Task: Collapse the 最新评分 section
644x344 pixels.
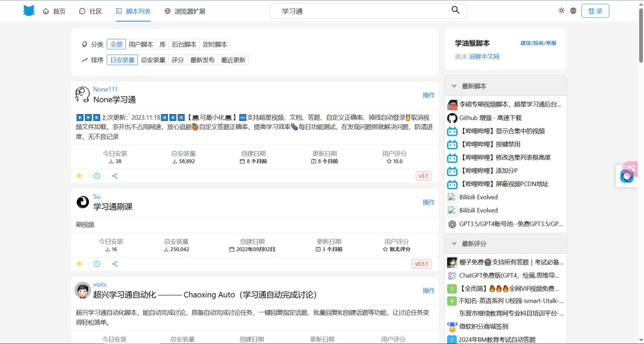Action: (506, 243)
